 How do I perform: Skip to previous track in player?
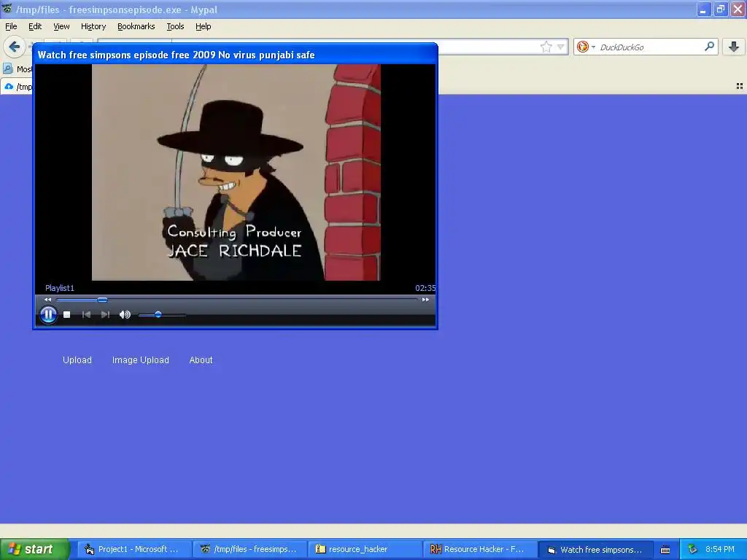(86, 315)
